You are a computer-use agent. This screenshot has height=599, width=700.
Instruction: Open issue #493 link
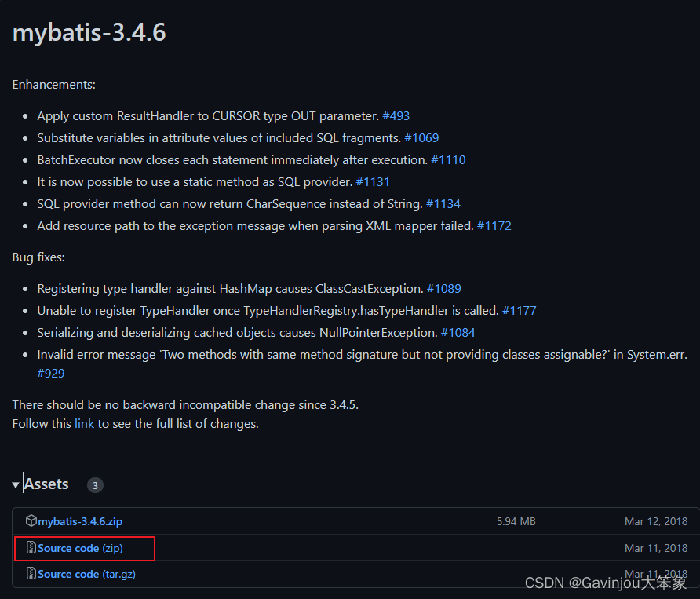[x=396, y=116]
